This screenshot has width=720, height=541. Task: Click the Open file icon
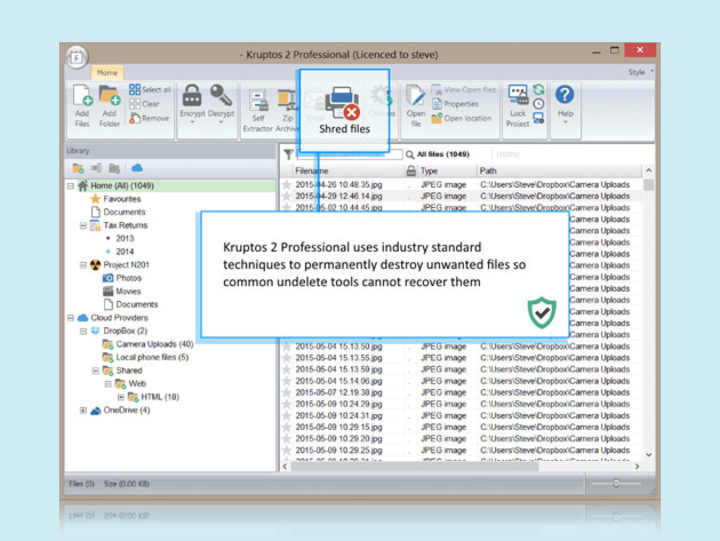click(x=416, y=98)
